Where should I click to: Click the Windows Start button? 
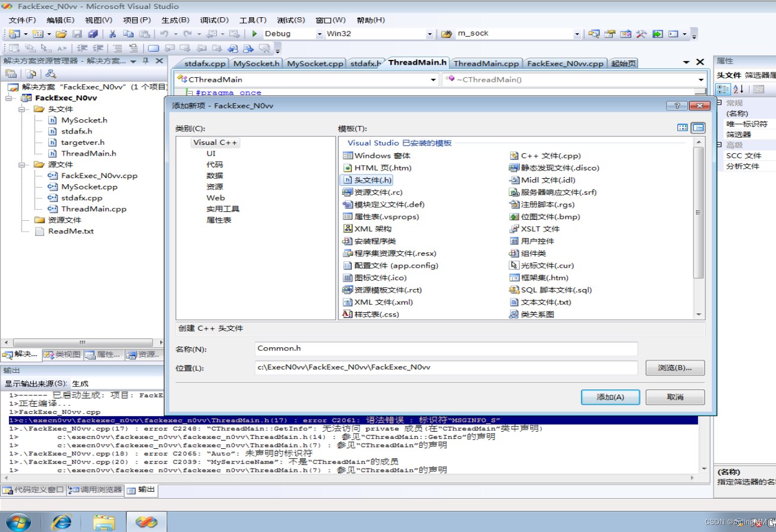coord(18,522)
